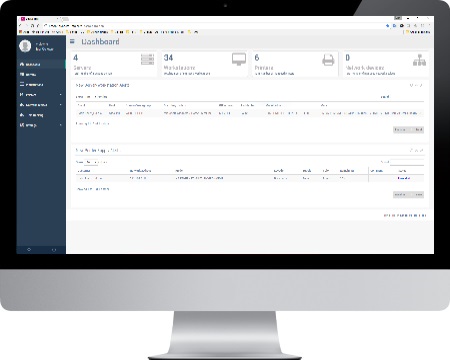Image resolution: width=450 pixels, height=360 pixels.
Task: Click the 34 Workstations summary card
Action: (205, 64)
